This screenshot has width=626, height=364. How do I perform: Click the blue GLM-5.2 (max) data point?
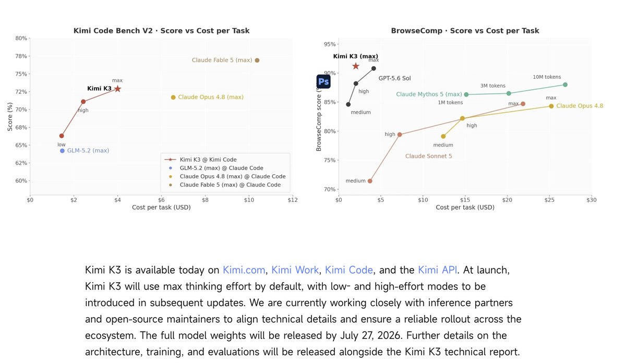(x=62, y=151)
